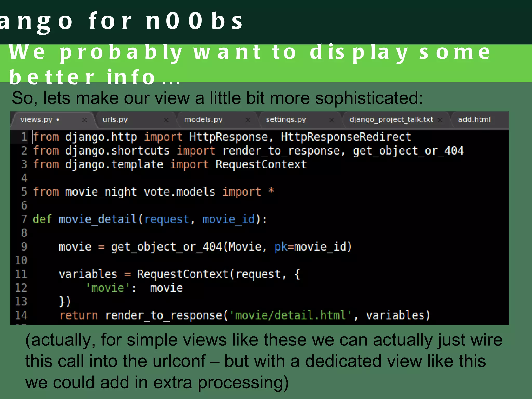Click the text cursor at line 1 start
This screenshot has width=532, height=399.
point(32,137)
